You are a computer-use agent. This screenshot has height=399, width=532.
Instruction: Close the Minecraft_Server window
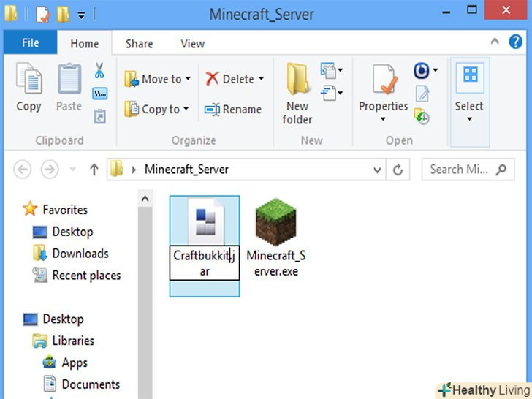[506, 9]
